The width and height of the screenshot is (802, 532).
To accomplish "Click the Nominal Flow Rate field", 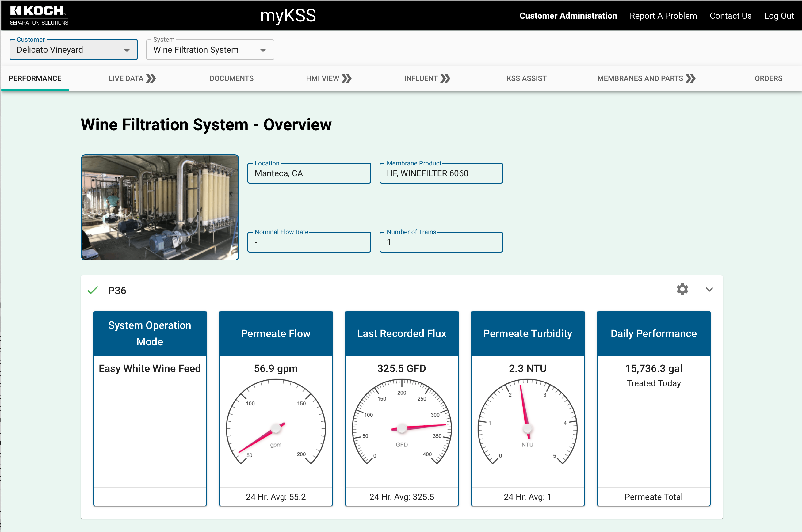I will 309,242.
